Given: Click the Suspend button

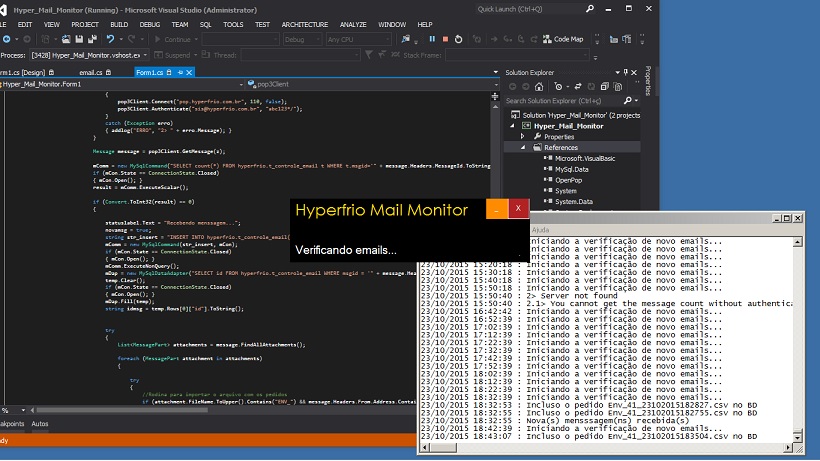Looking at the screenshot, I should [x=173, y=55].
